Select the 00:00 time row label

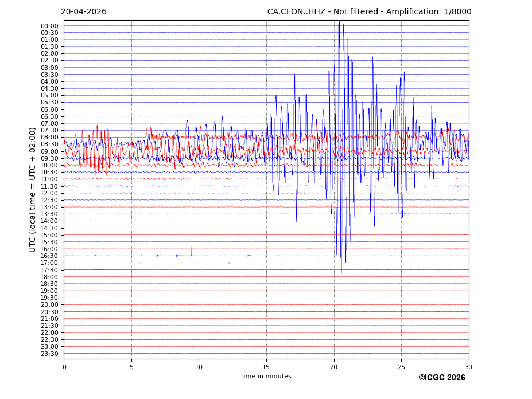[x=49, y=26]
